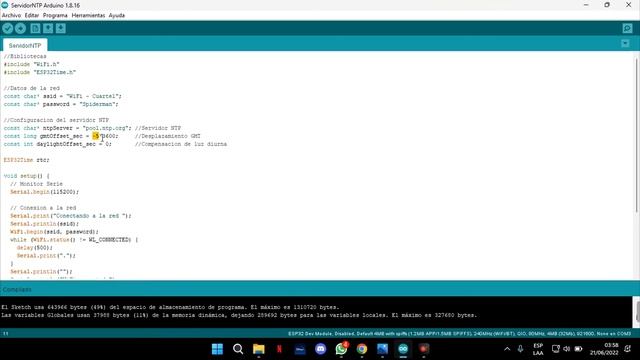Switch to the Arduino IDE taskbar icon
The width and height of the screenshot is (640, 360).
(x=403, y=349)
